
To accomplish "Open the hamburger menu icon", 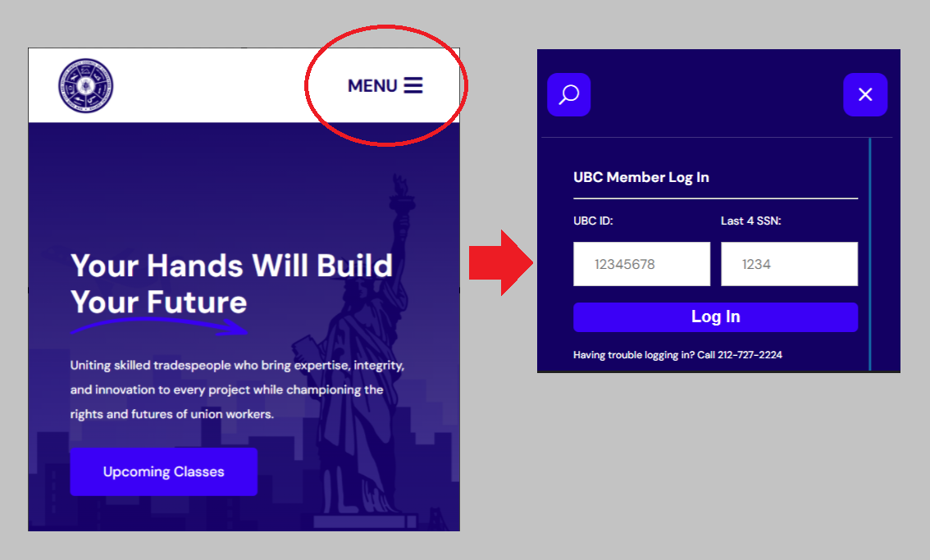I will pos(413,85).
